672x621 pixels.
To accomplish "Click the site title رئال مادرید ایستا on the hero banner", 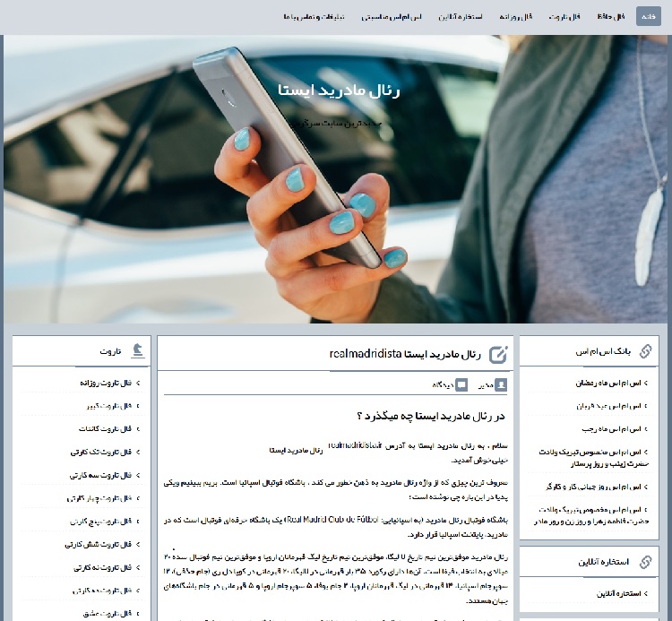I will pos(339,91).
